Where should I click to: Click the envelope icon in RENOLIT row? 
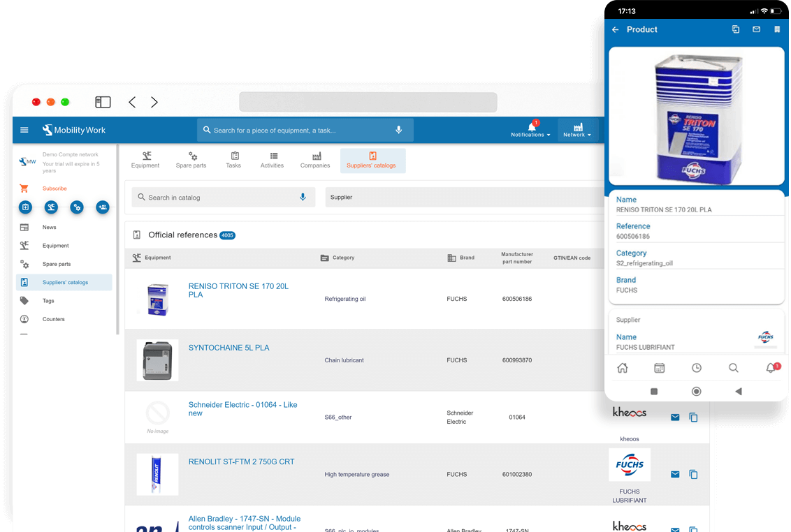coord(675,474)
